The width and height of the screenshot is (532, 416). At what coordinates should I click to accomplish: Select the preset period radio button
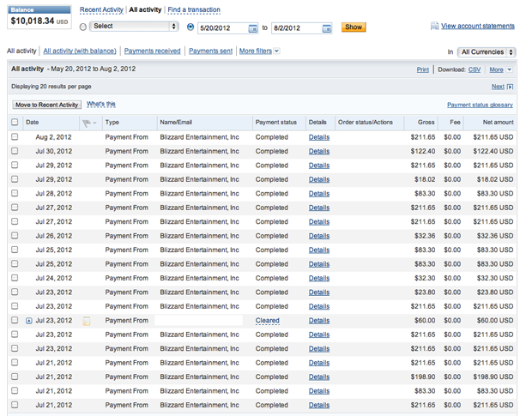83,27
